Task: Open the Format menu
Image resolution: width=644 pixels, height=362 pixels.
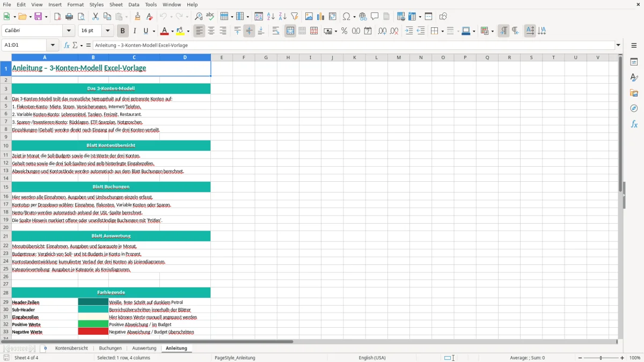Action: pyautogui.click(x=75, y=4)
